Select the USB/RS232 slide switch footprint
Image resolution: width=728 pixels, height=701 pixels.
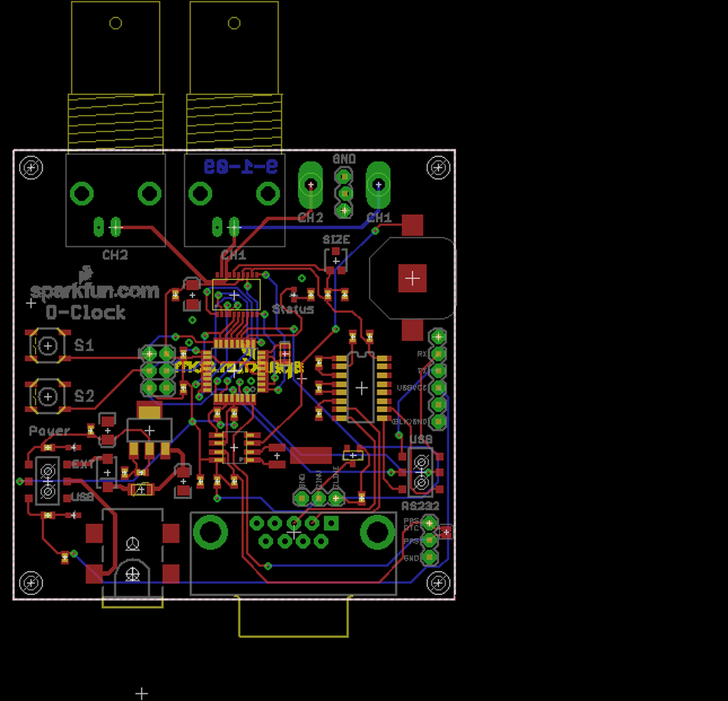[x=421, y=472]
